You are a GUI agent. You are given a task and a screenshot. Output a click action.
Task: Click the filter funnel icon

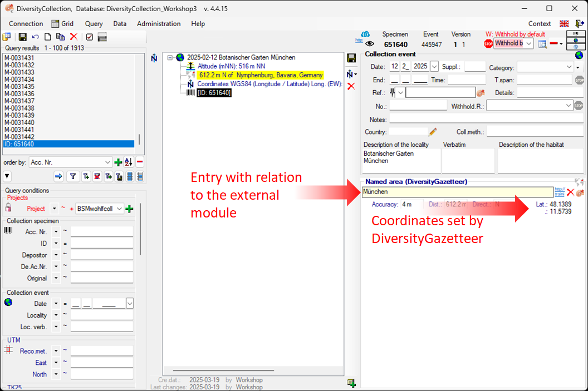click(x=73, y=176)
